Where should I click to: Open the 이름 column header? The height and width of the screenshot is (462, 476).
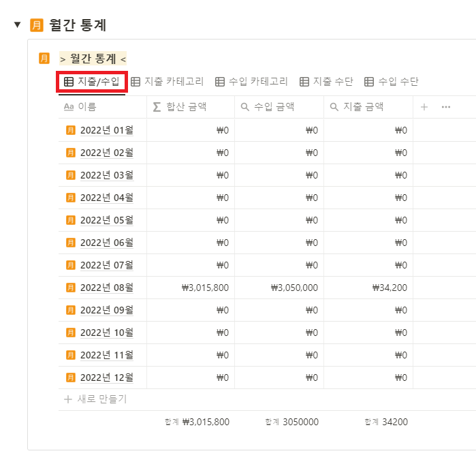[x=103, y=107]
